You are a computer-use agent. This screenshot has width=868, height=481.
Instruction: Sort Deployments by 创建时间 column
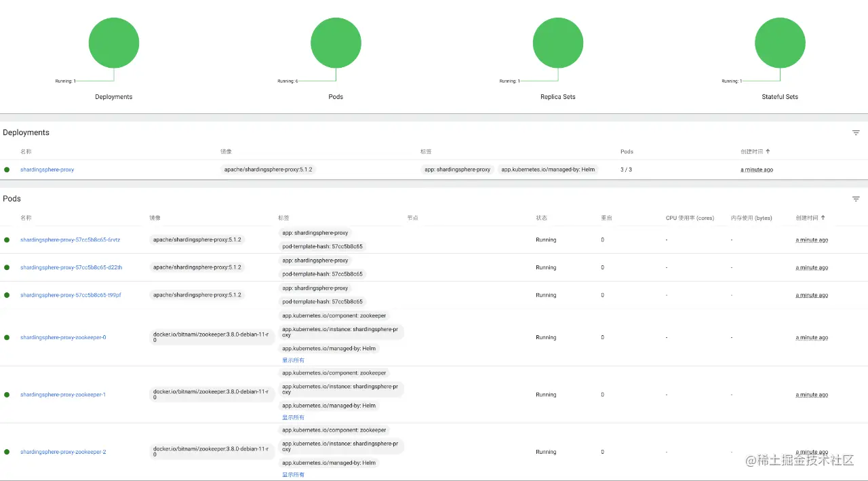(x=754, y=151)
